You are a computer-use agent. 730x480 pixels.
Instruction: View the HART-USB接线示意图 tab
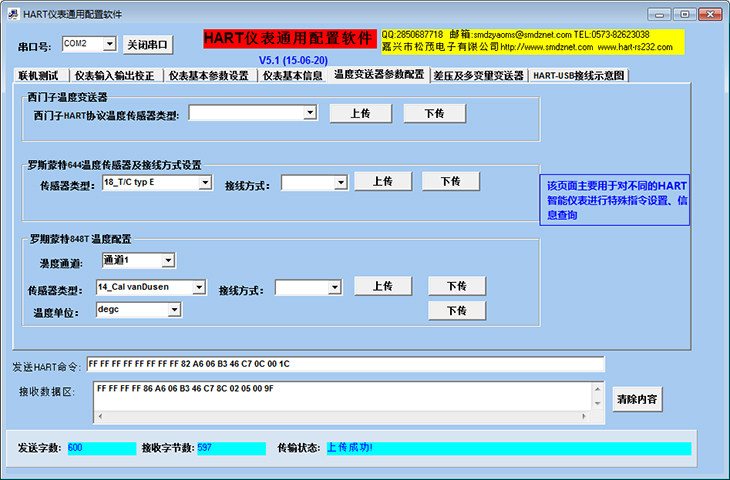click(579, 75)
